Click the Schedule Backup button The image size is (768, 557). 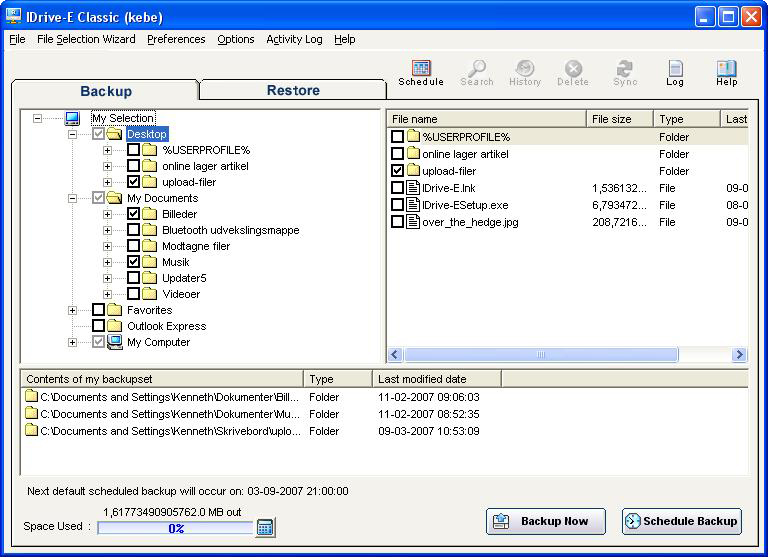(x=681, y=521)
